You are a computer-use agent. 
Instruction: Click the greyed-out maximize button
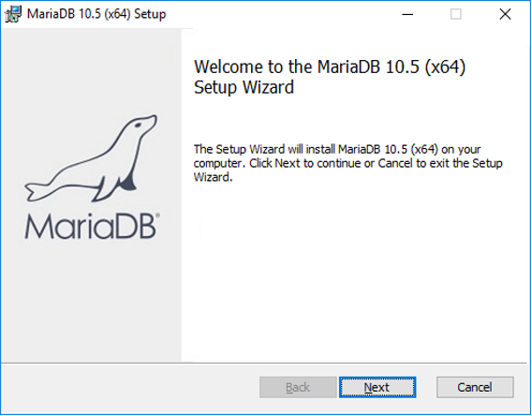[x=455, y=14]
